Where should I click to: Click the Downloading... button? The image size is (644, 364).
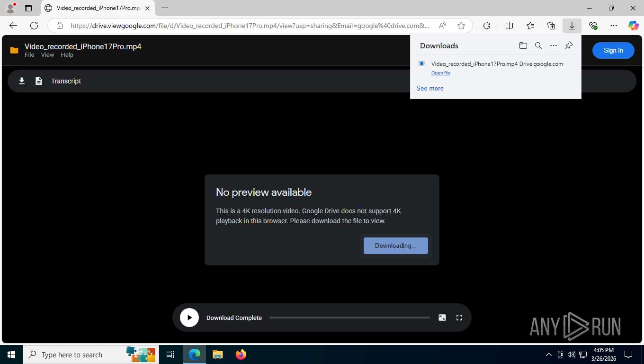pos(396,246)
